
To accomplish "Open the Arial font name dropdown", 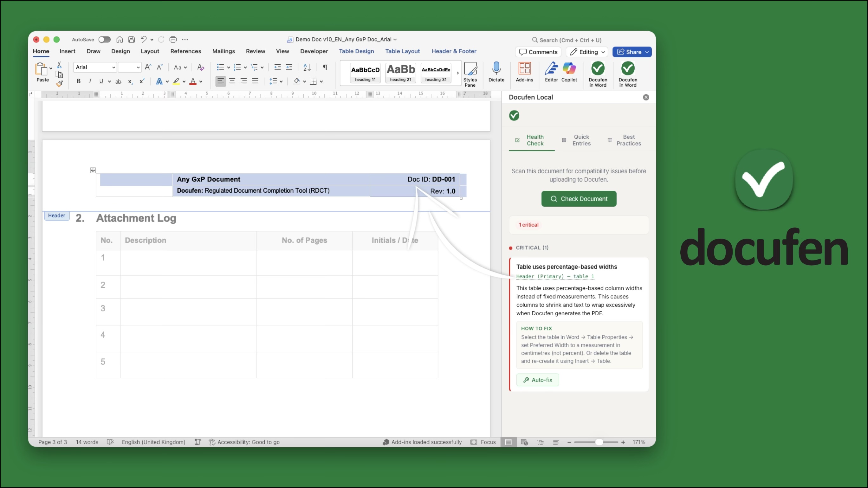I will click(113, 67).
